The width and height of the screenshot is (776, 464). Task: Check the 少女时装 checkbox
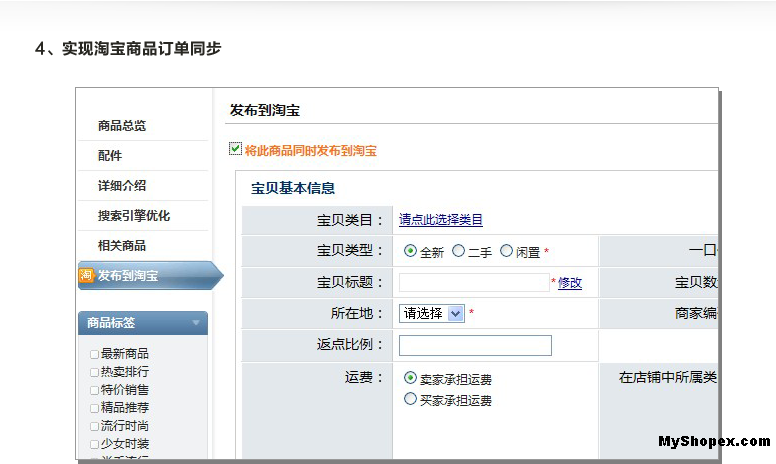[x=94, y=444]
